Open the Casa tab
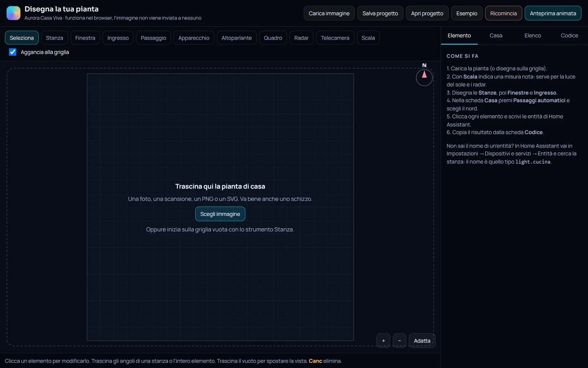This screenshot has height=368, width=588. coord(496,35)
